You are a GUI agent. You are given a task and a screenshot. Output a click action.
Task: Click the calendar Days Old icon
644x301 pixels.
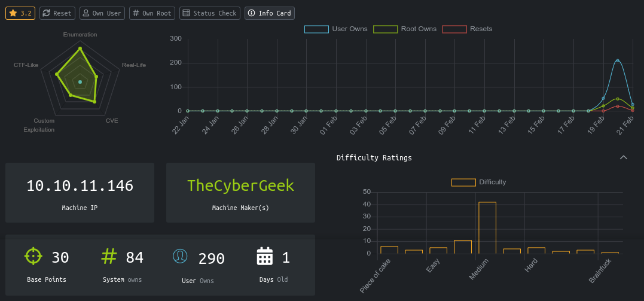click(264, 256)
